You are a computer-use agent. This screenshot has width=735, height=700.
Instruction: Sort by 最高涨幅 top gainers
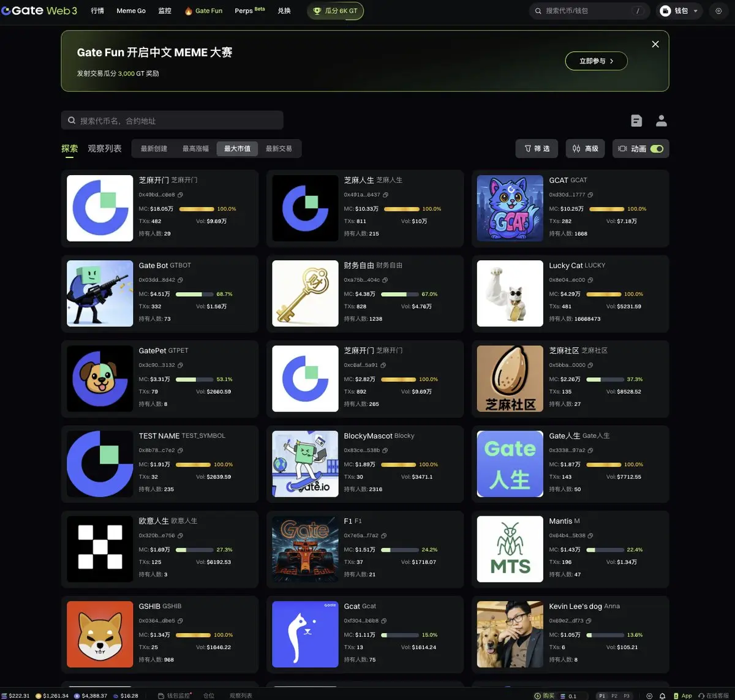tap(195, 149)
